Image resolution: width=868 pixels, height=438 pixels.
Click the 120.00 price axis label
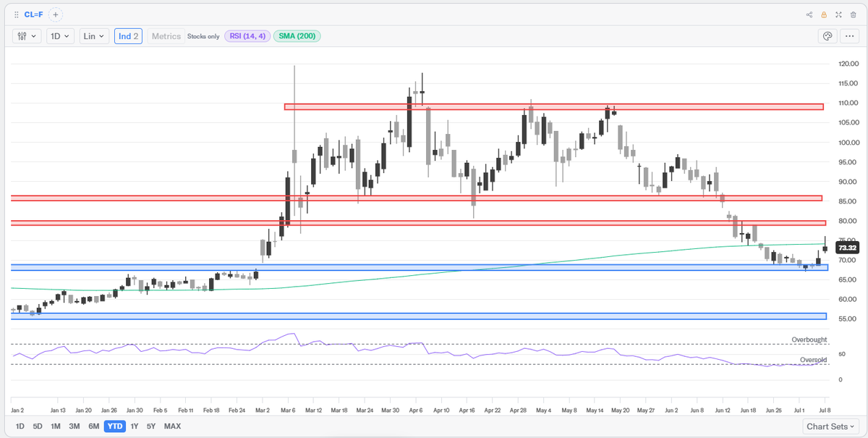[847, 64]
